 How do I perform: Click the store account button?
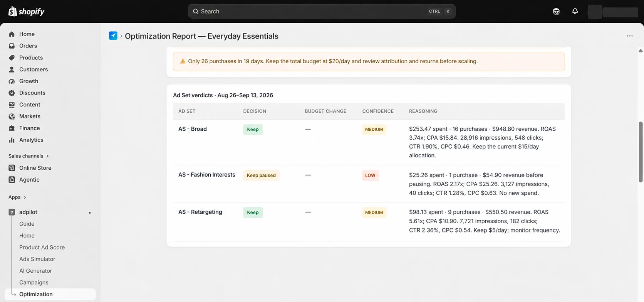(x=613, y=12)
